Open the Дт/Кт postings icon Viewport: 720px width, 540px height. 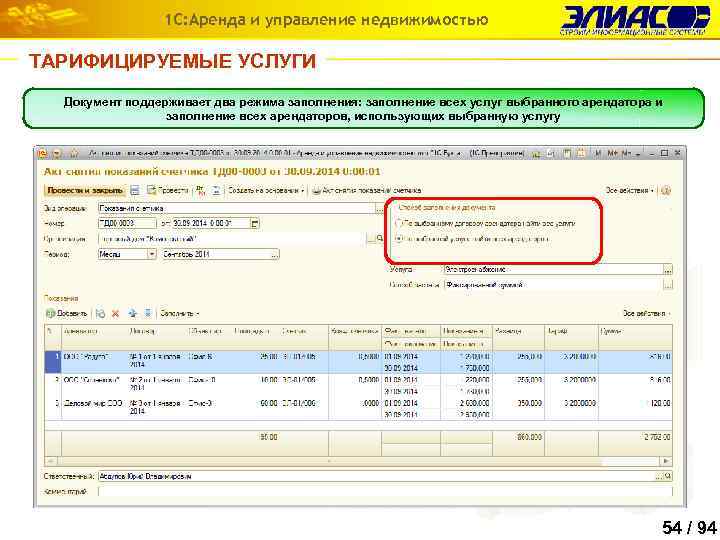tap(201, 190)
